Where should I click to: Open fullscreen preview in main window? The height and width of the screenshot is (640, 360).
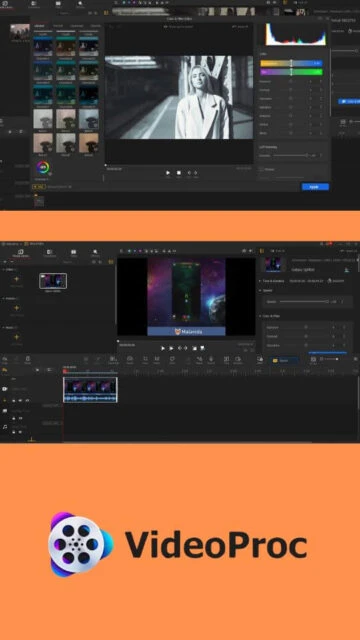pyautogui.click(x=202, y=348)
